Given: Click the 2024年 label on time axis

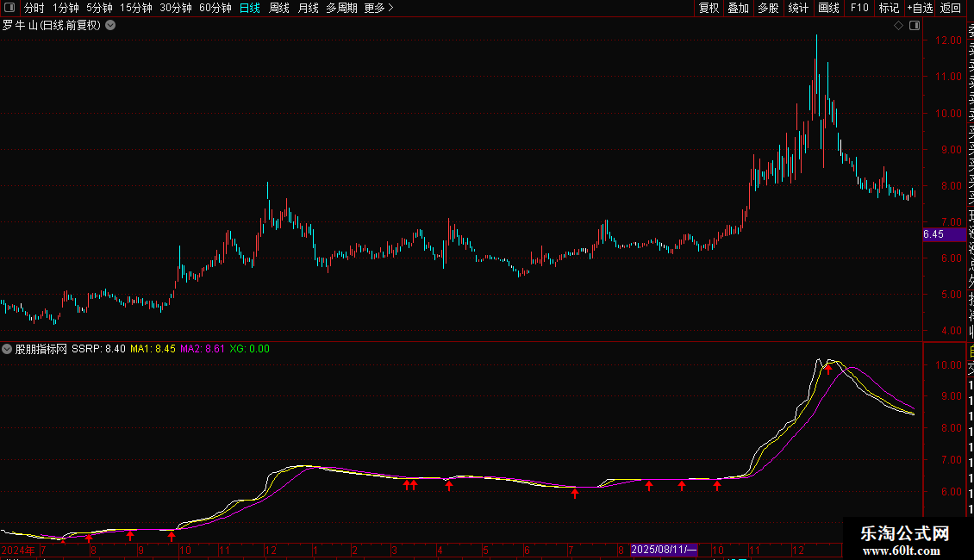Looking at the screenshot, I should point(18,550).
